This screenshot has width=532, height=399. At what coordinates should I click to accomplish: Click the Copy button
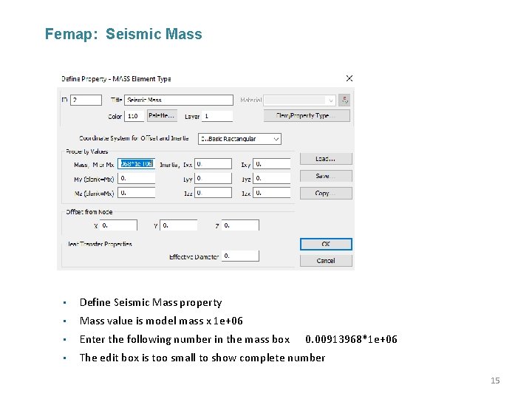tap(326, 194)
